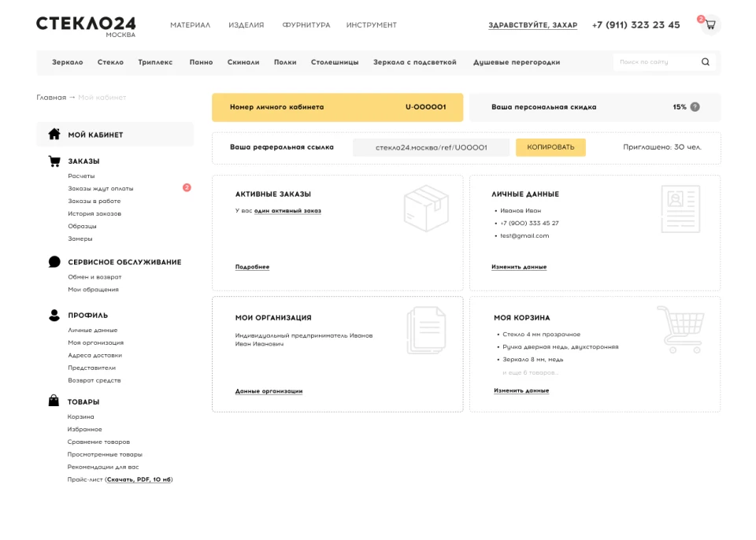Open the shopping cart icon in header
The height and width of the screenshot is (540, 756).
710,24
